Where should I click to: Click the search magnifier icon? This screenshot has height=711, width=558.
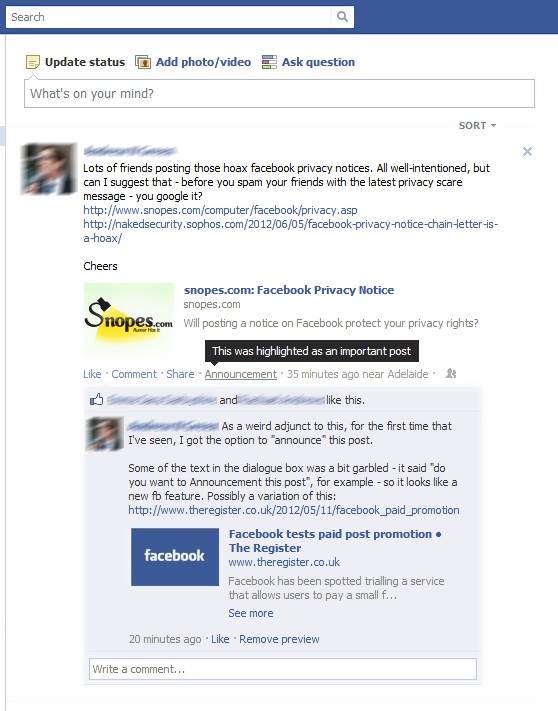click(x=342, y=17)
